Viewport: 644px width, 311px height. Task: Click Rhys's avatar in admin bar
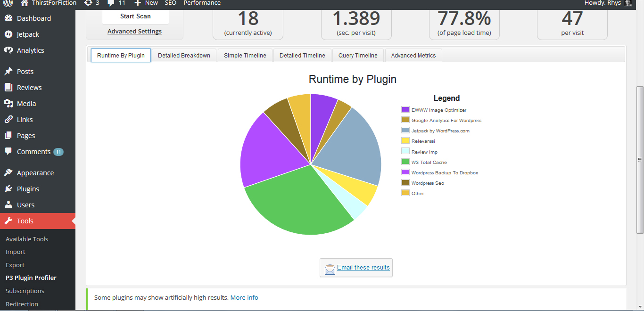click(x=628, y=3)
